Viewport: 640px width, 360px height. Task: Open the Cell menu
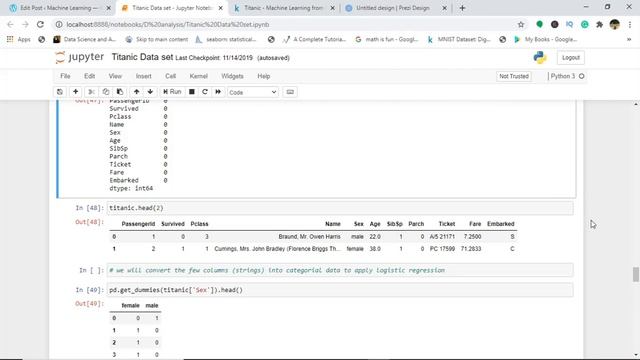pos(171,76)
